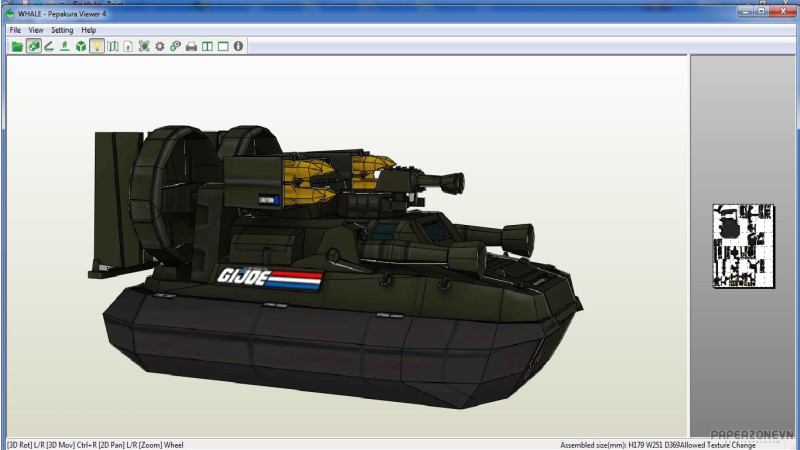
Task: Open the Setting menu
Action: point(62,30)
